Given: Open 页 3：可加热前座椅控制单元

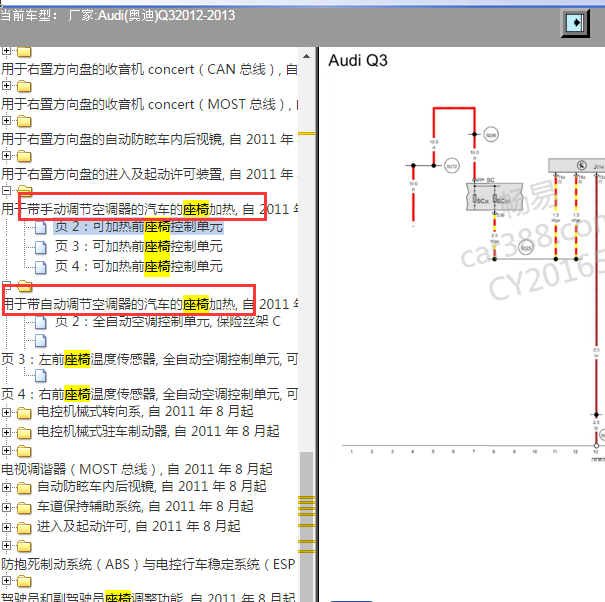Looking at the screenshot, I should [139, 247].
